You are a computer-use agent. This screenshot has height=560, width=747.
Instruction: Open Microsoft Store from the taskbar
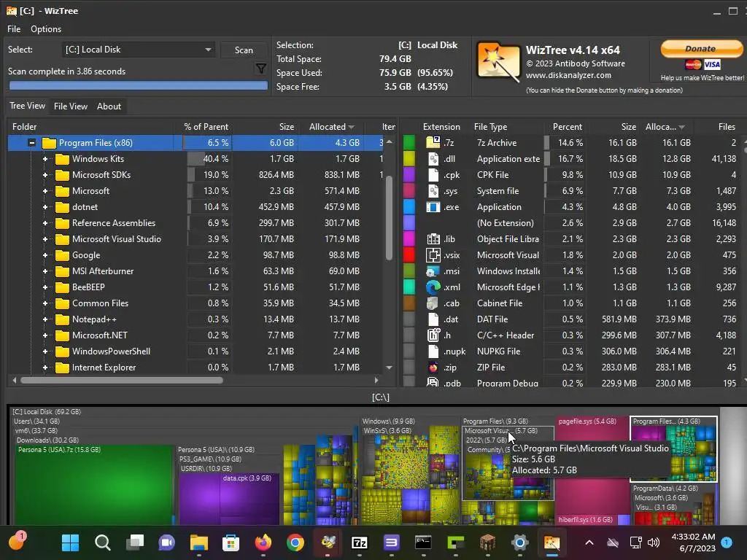tap(231, 542)
